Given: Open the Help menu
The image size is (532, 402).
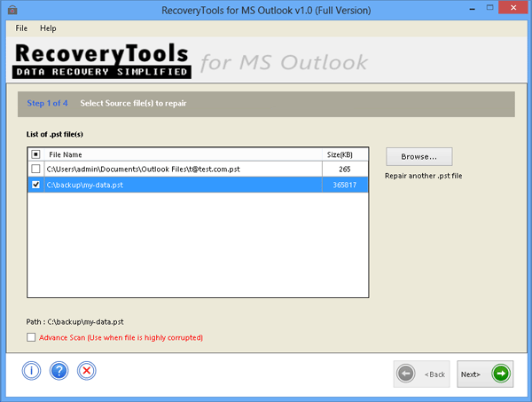Looking at the screenshot, I should [48, 28].
